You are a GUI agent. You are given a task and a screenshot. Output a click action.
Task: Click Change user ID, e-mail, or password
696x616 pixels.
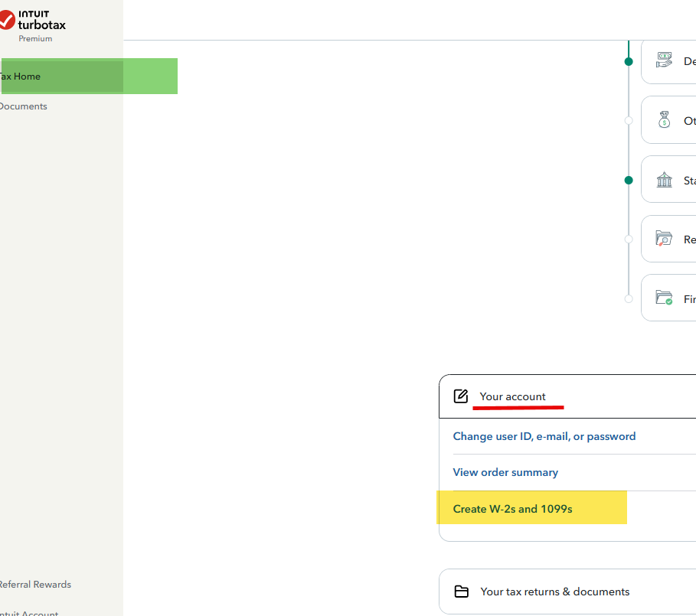544,436
